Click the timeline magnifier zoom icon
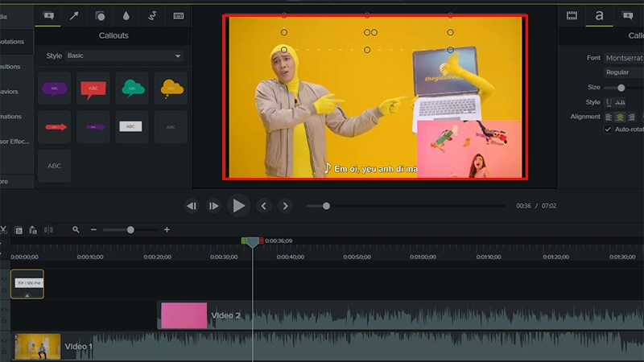This screenshot has height=362, width=644. pyautogui.click(x=76, y=230)
